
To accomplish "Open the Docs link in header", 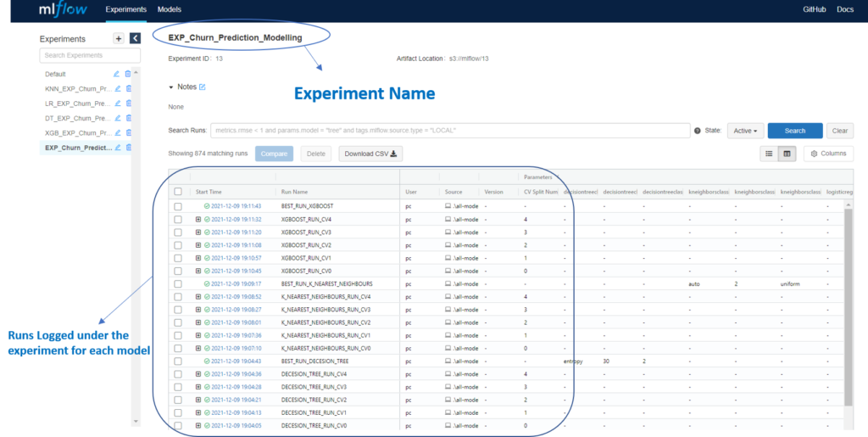I will click(845, 9).
